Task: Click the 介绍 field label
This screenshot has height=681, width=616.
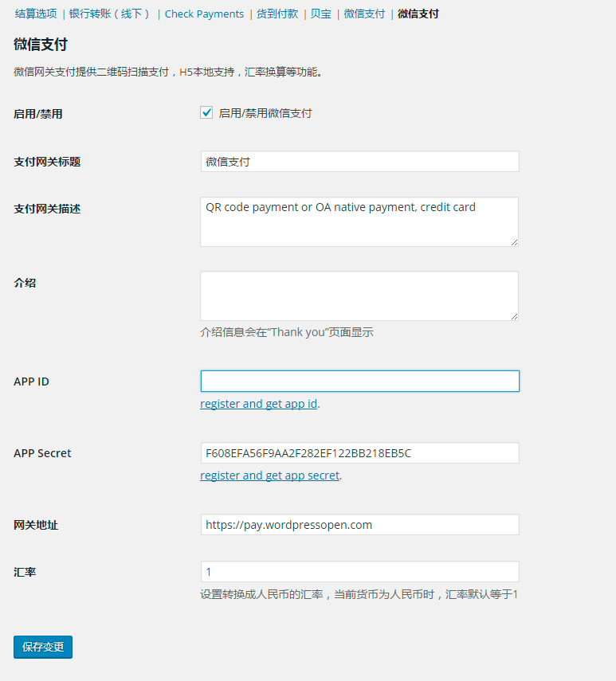Action: [25, 284]
